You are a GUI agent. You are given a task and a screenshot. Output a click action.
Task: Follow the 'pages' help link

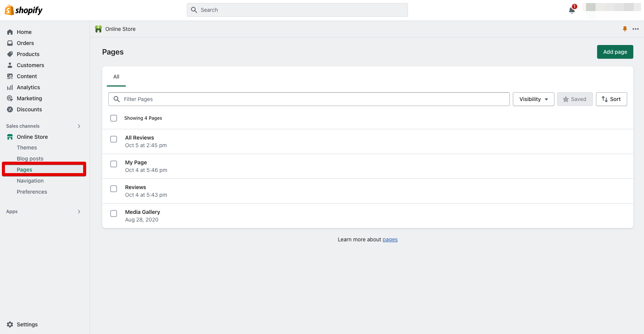[x=390, y=239]
